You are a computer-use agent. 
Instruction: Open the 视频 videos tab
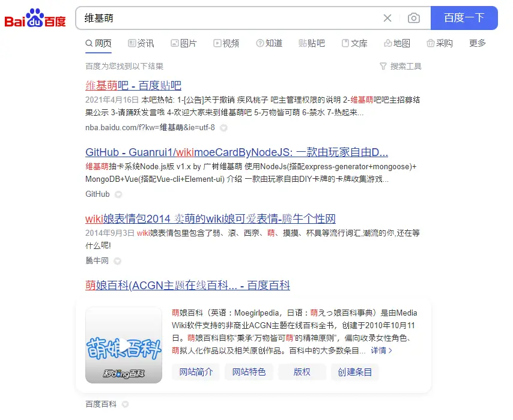226,43
